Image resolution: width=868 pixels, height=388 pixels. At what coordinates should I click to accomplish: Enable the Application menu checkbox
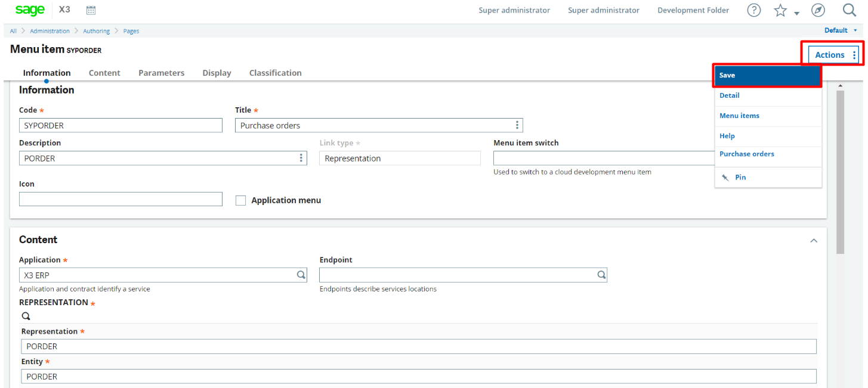(x=240, y=200)
